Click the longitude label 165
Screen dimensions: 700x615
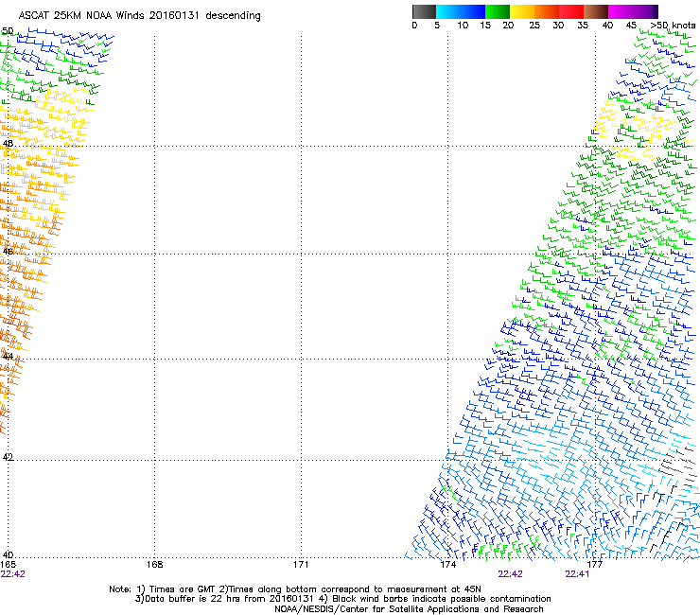click(x=8, y=565)
